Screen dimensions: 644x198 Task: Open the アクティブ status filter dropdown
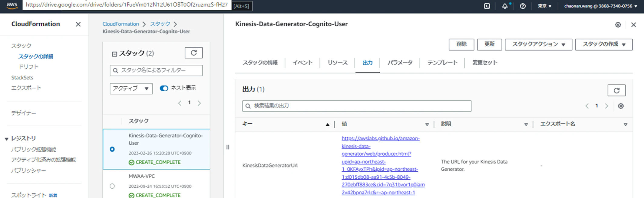tap(131, 88)
